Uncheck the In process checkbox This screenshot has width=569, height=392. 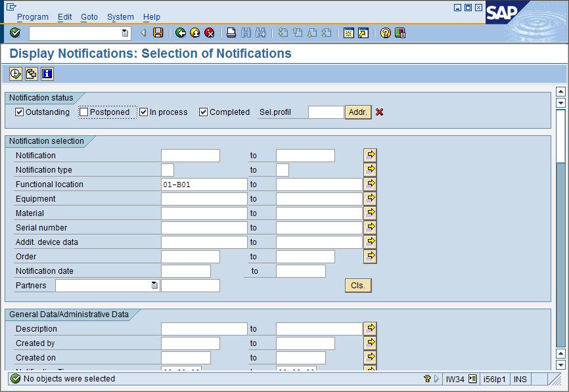(144, 112)
